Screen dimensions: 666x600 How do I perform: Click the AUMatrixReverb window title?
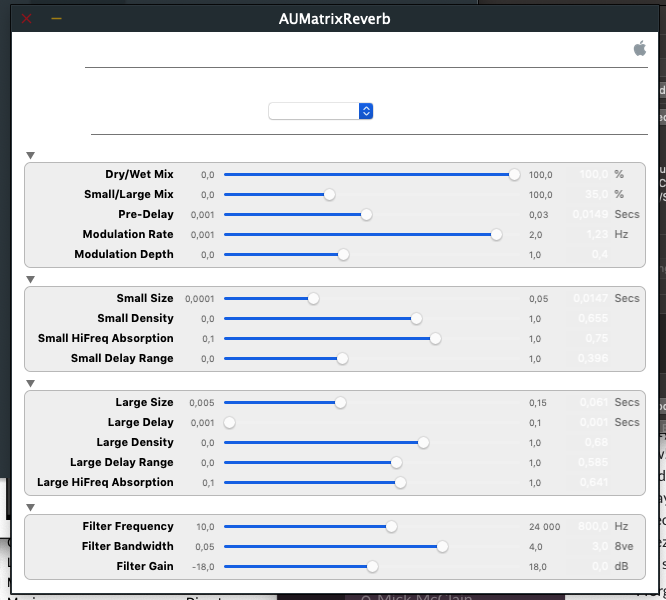tap(334, 19)
